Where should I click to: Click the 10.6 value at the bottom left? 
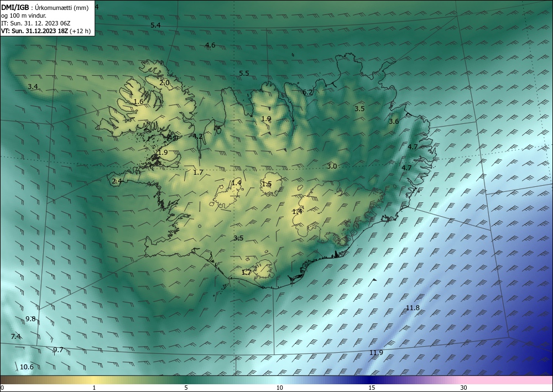[x=27, y=367]
